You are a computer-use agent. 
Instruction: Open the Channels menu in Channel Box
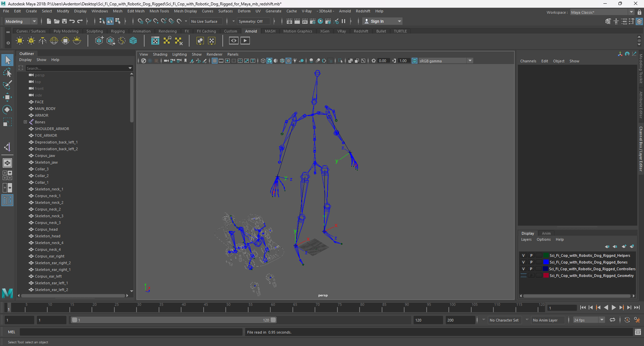click(x=528, y=61)
